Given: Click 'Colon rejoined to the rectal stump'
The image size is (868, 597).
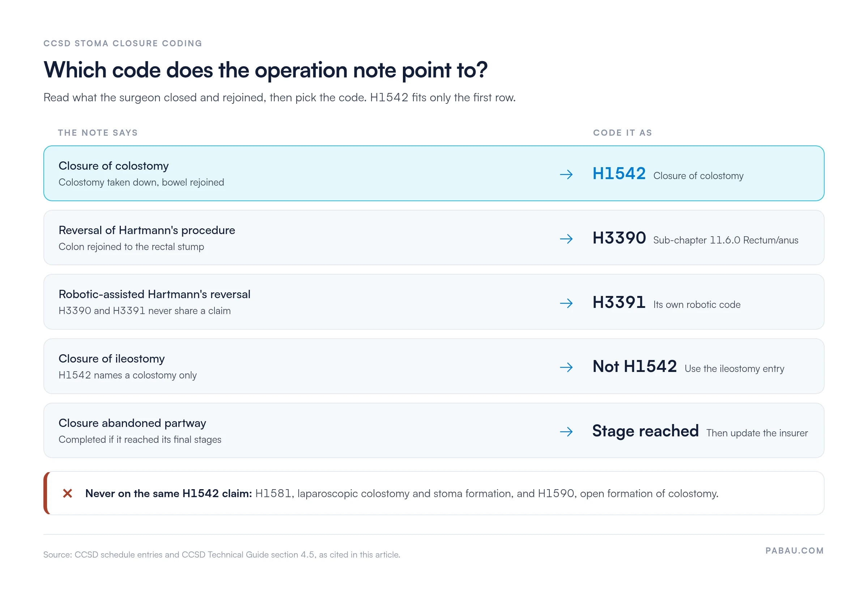Looking at the screenshot, I should [131, 246].
